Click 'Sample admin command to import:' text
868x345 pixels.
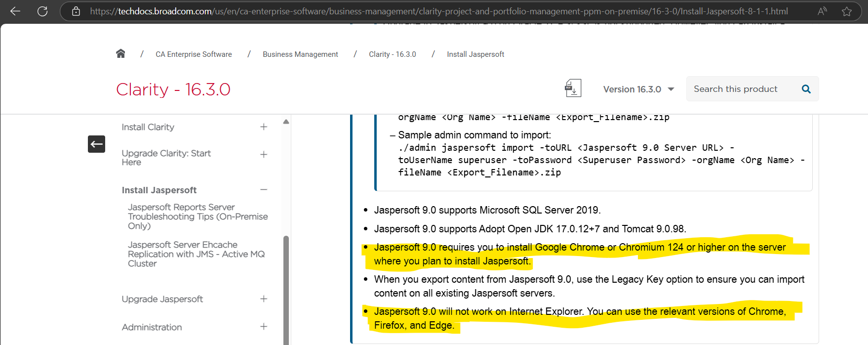tap(474, 135)
